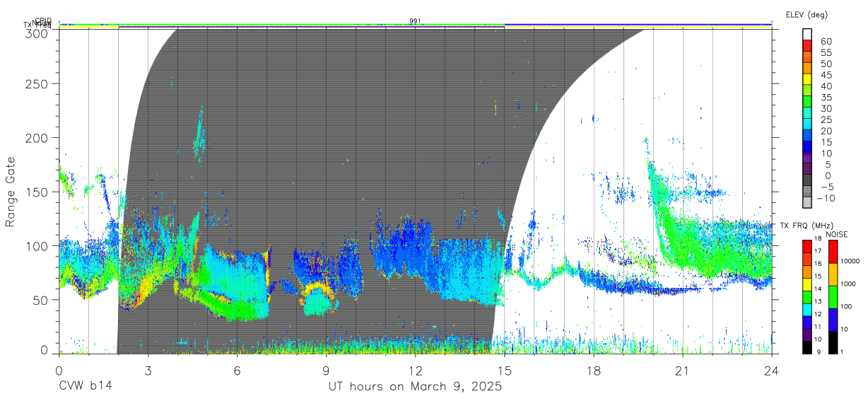Click the '991' CPID value at top
This screenshot has height=401, width=868.
(x=415, y=21)
